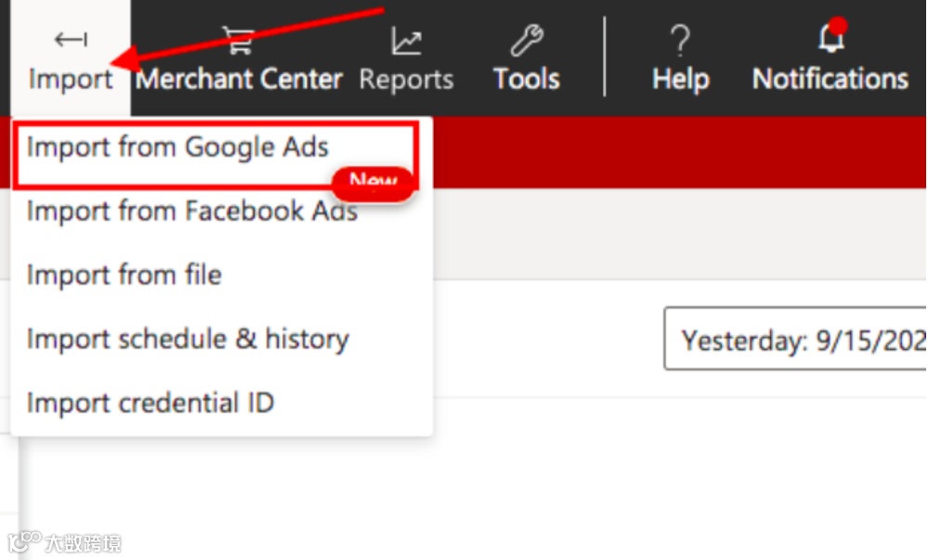Screen dimensions: 928x560
Task: Click the Reports chart icon
Action: point(407,42)
